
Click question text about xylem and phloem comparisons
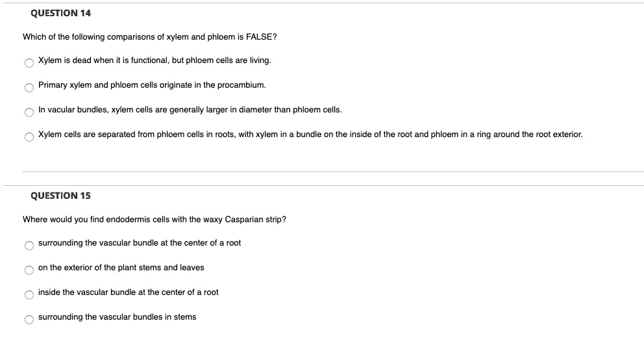pyautogui.click(x=150, y=37)
